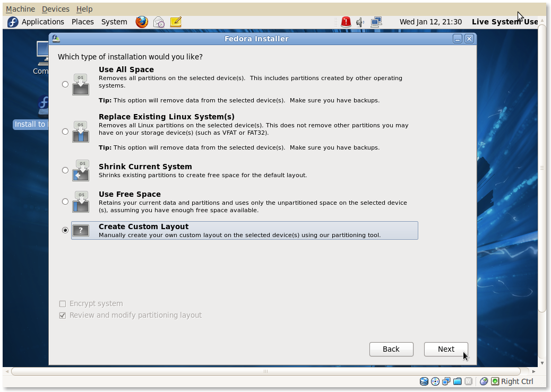Select the Shrink Current System radio button
This screenshot has height=392, width=551.
[65, 170]
